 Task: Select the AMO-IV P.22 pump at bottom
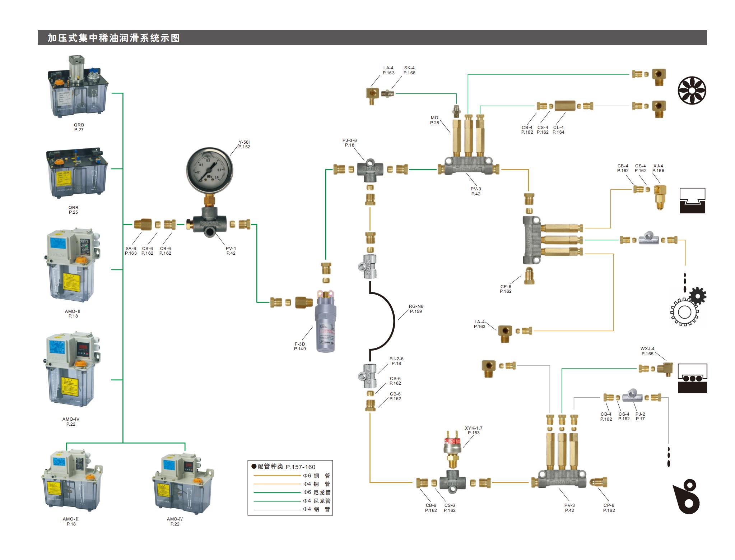pyautogui.click(x=182, y=483)
